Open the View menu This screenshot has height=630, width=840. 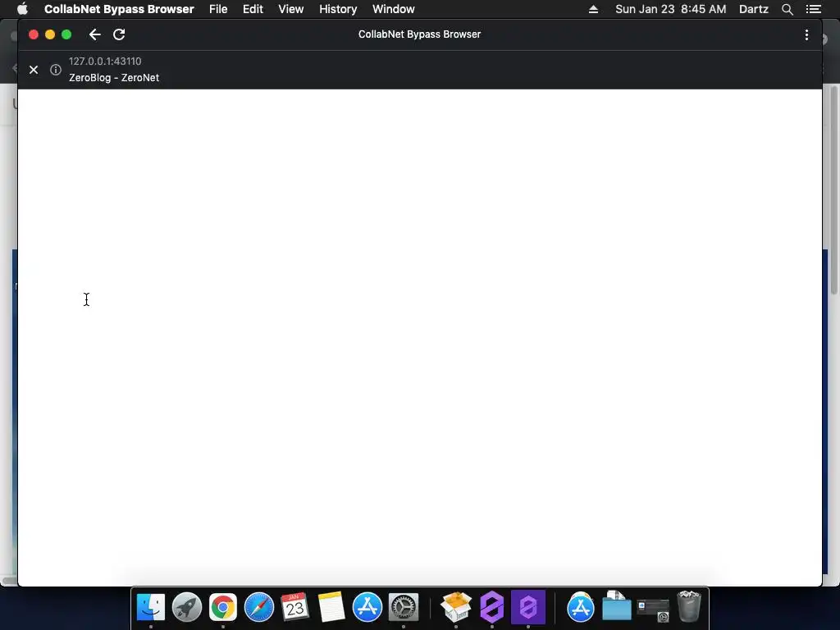point(291,9)
